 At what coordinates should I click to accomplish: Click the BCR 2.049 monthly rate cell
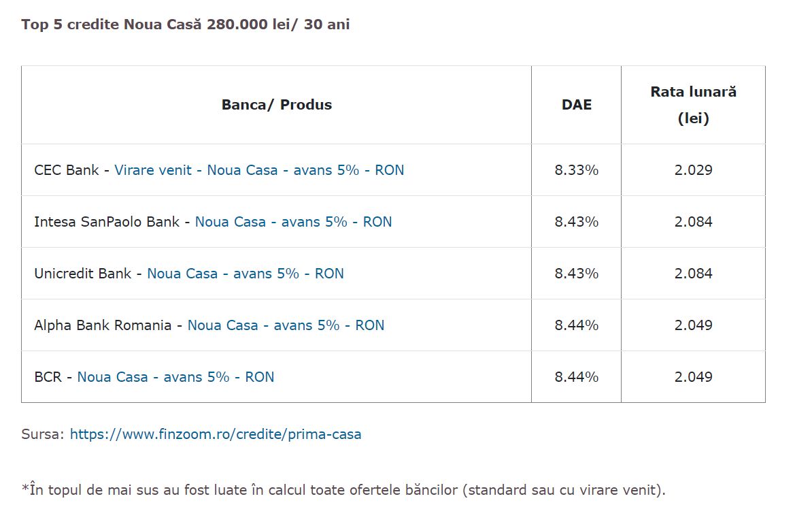[694, 377]
